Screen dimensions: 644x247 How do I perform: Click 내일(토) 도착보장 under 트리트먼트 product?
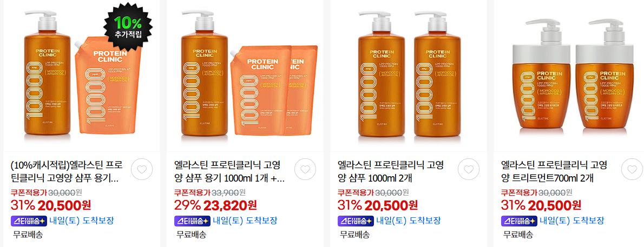tap(571, 221)
